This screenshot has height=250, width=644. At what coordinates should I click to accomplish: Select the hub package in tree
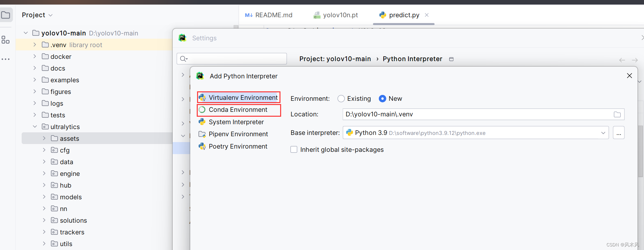point(65,185)
